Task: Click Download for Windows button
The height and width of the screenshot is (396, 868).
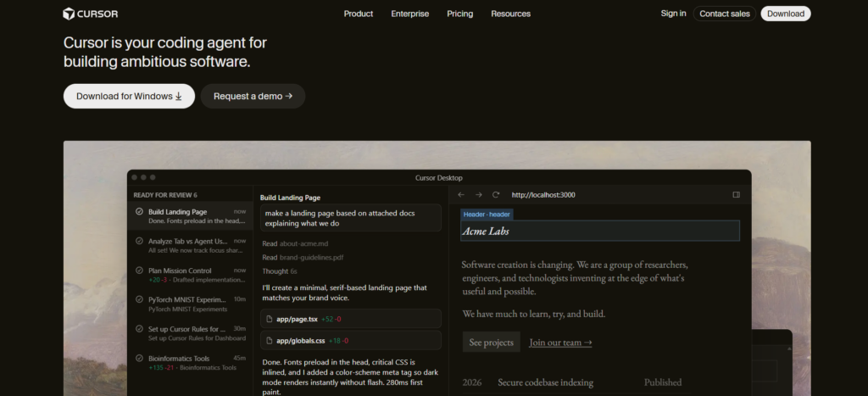Action: pyautogui.click(x=129, y=97)
